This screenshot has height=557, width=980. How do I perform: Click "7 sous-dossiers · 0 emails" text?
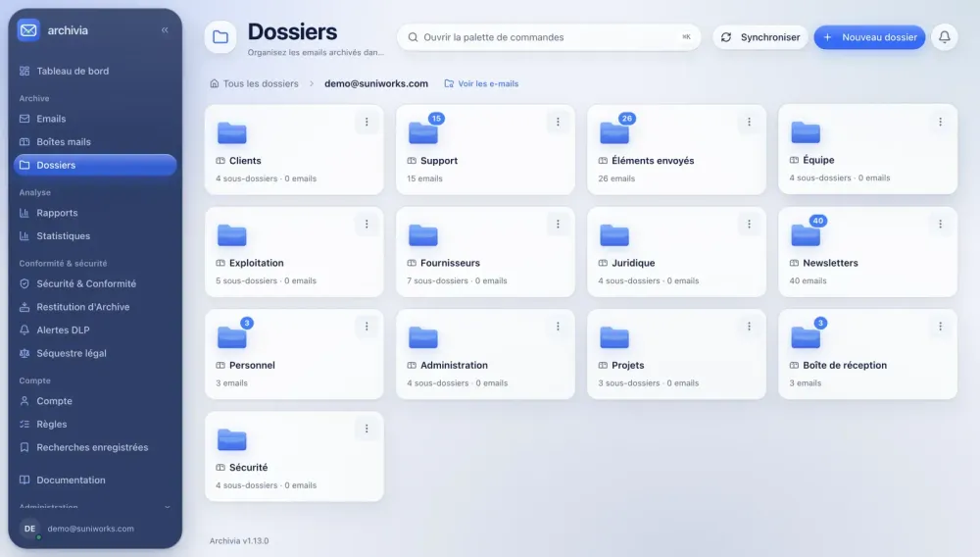tap(457, 280)
